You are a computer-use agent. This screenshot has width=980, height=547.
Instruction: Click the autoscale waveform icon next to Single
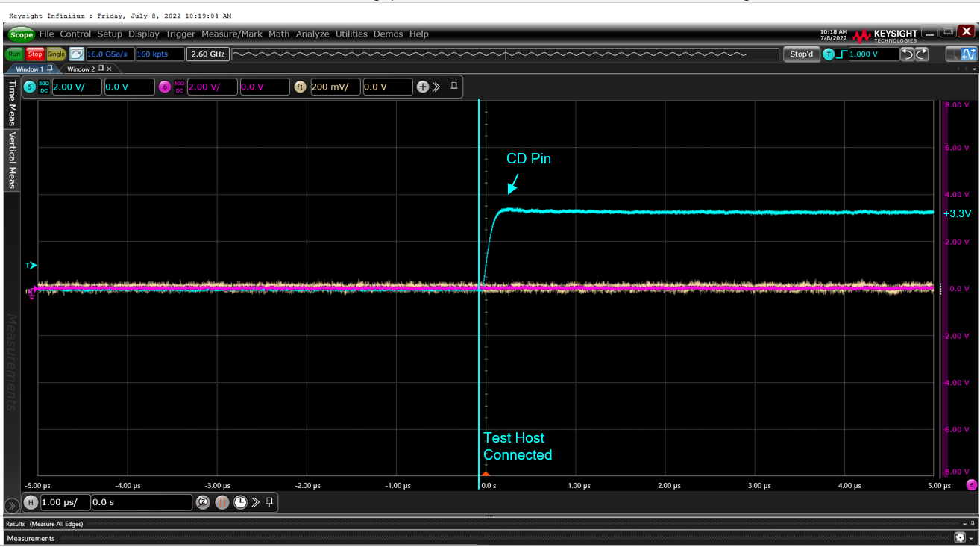[x=77, y=54]
